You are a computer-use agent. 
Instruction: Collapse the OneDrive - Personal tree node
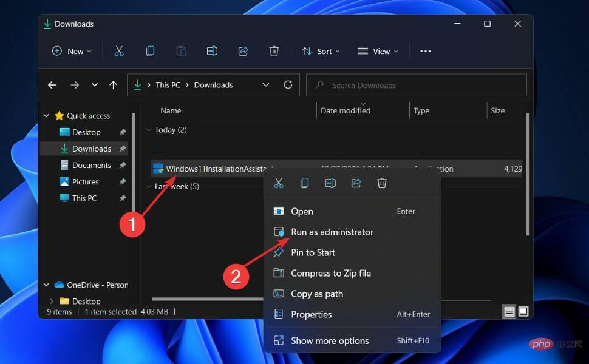[46, 285]
